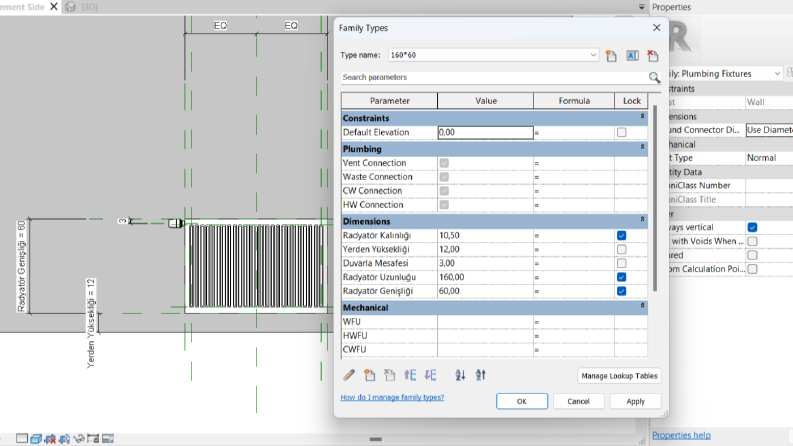This screenshot has width=793, height=446.
Task: Collapse the Mechanical group
Action: (642, 306)
